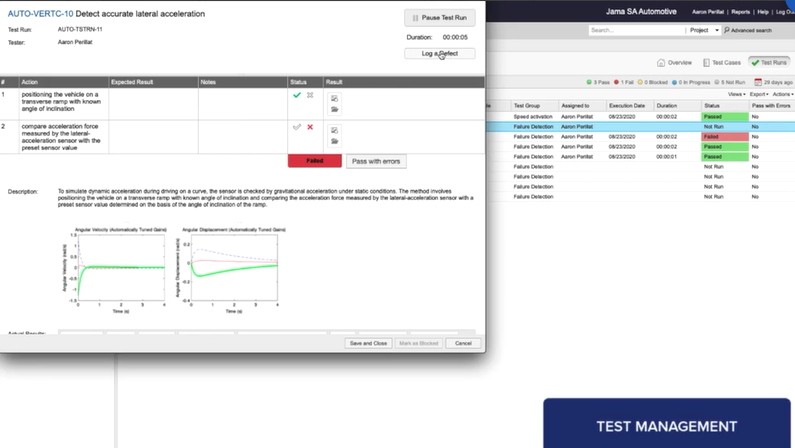The width and height of the screenshot is (795, 448).
Task: Open Reports in top navigation
Action: [741, 12]
